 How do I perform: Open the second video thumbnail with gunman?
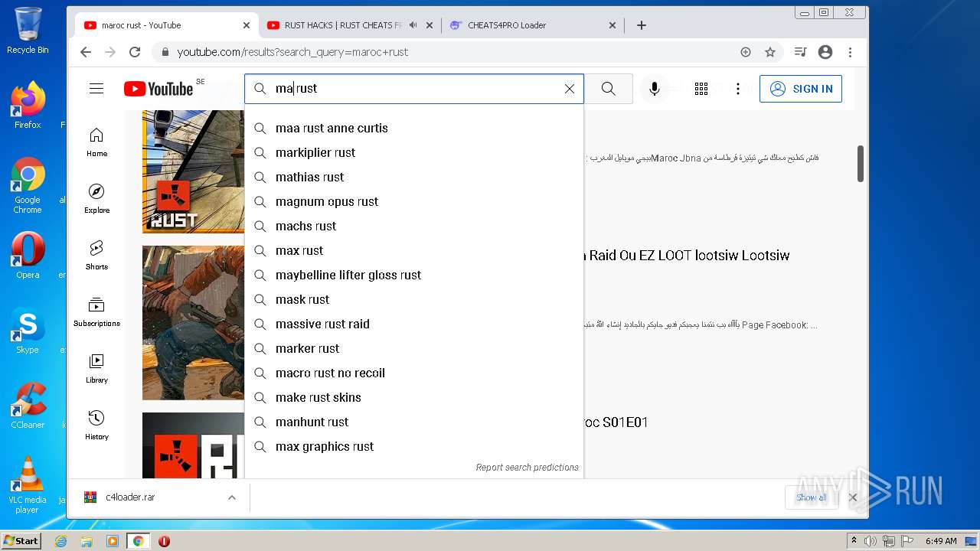tap(193, 323)
